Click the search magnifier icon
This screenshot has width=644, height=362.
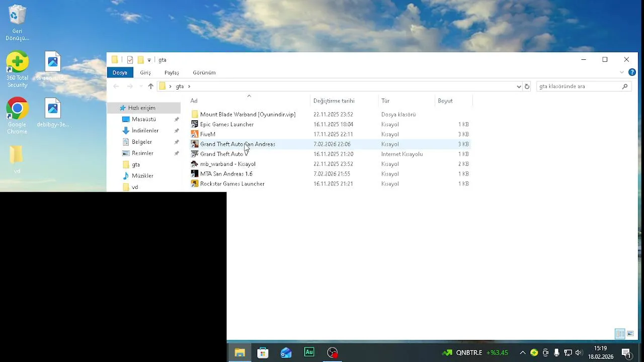625,86
